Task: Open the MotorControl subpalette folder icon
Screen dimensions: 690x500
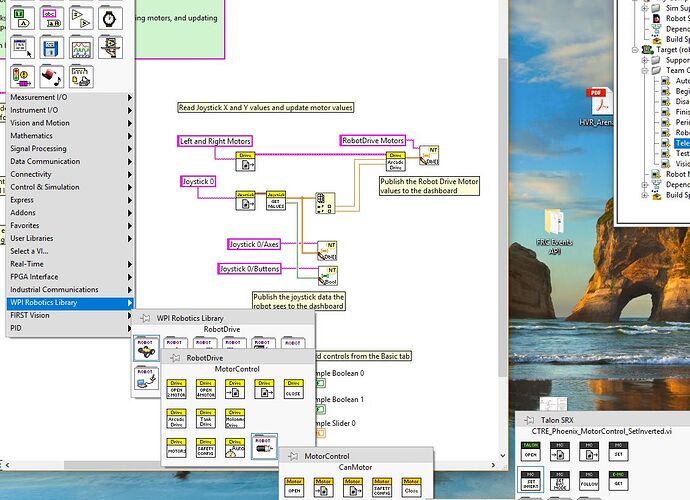Action: 264,447
